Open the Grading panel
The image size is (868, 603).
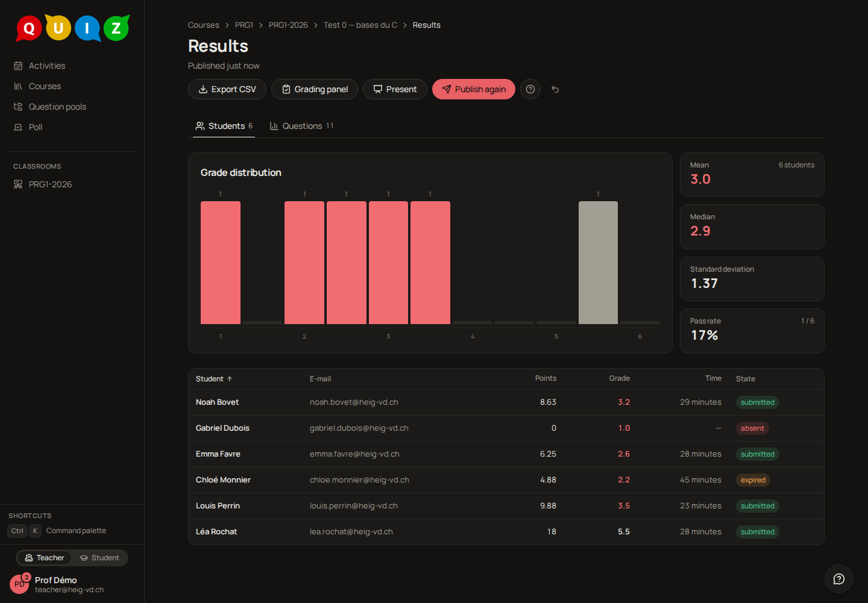[315, 89]
